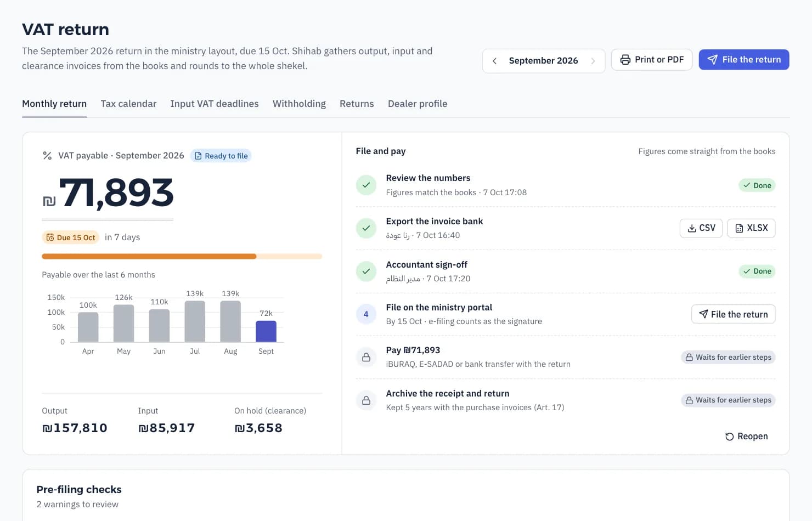
Task: Click the paper plane icon in blue File the return
Action: click(x=712, y=60)
